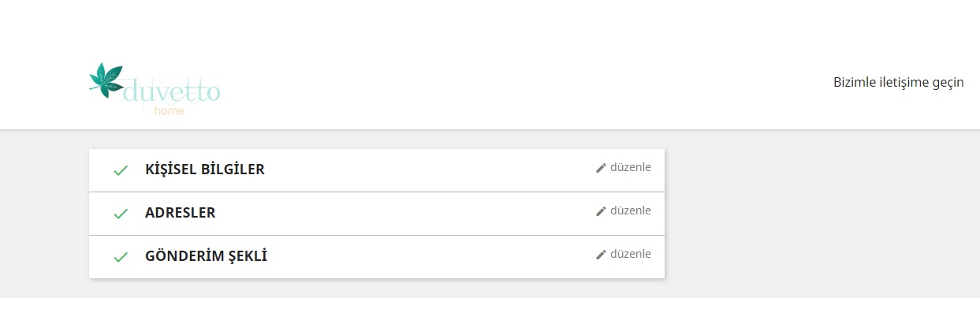Click düzenle text for Gönderim Şekli
Image resolution: width=980 pixels, height=324 pixels.
pyautogui.click(x=630, y=254)
